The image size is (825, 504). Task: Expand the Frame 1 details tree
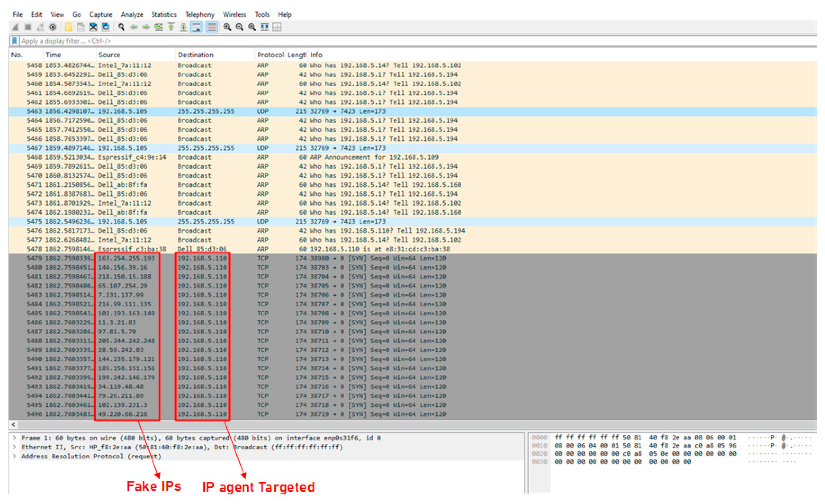14,438
